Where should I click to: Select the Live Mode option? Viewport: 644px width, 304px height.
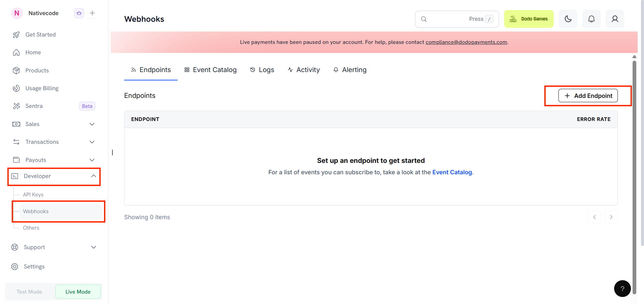point(78,292)
